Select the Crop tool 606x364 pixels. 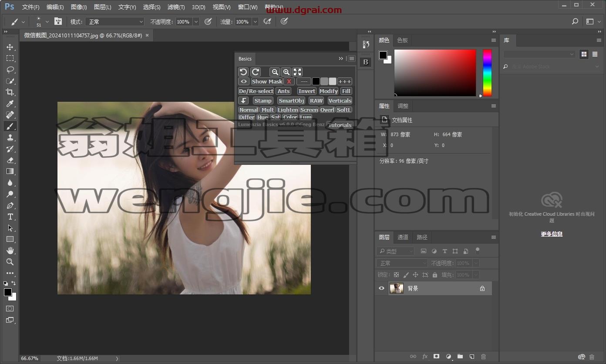click(10, 92)
